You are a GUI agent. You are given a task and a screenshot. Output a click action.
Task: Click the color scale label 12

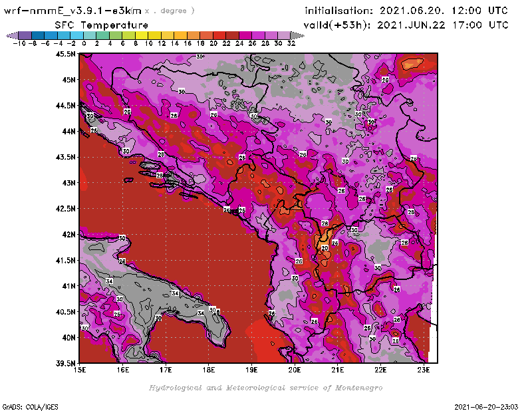[162, 44]
